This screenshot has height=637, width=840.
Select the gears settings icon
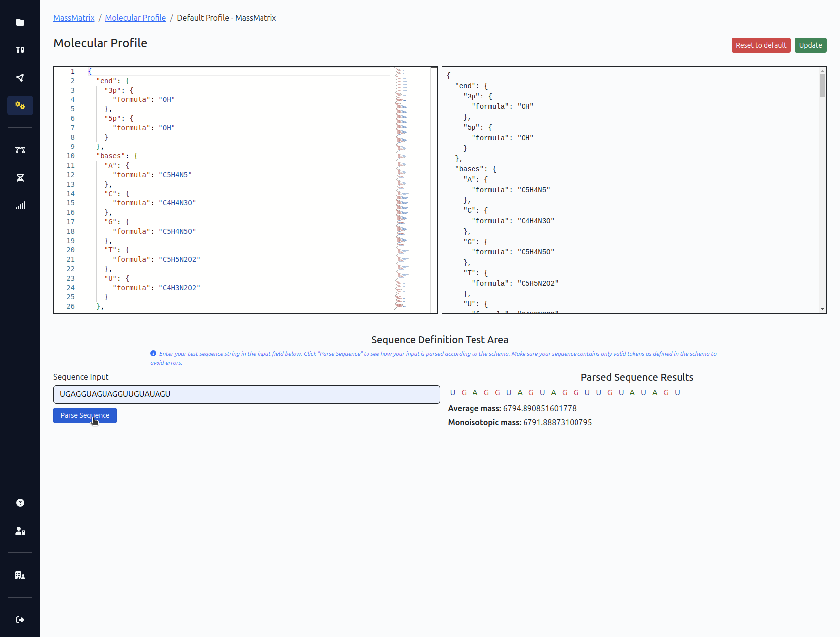(20, 105)
